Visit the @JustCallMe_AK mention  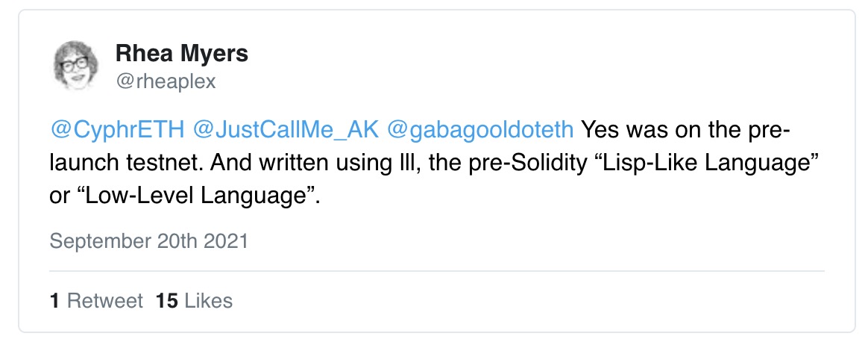284,130
